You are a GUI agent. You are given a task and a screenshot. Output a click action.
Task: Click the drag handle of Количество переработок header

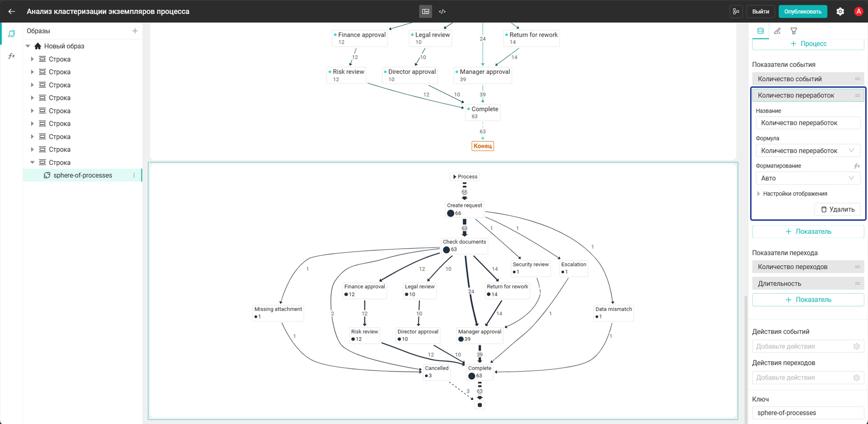tap(857, 96)
